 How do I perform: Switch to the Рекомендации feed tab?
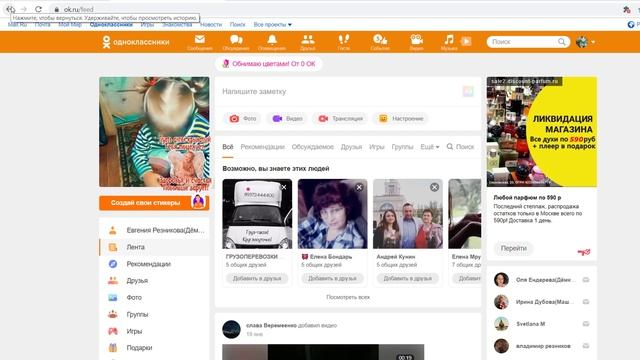point(262,147)
